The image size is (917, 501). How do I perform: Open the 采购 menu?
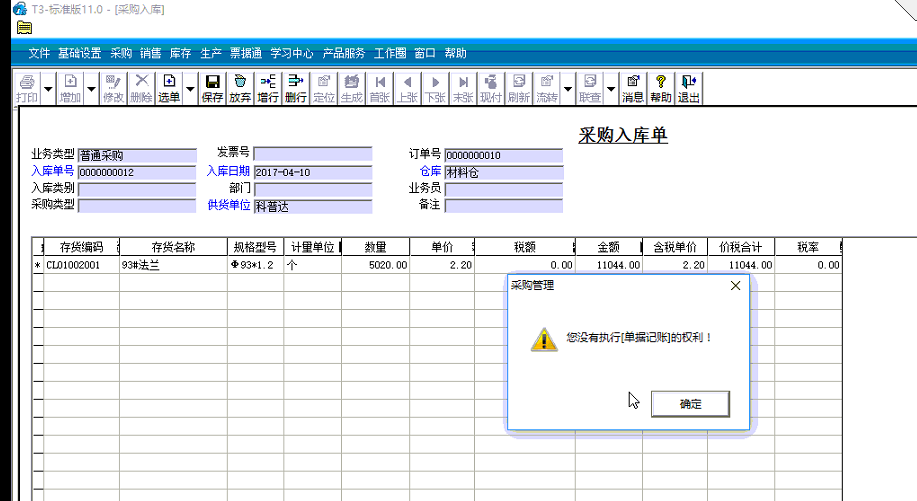coord(121,53)
